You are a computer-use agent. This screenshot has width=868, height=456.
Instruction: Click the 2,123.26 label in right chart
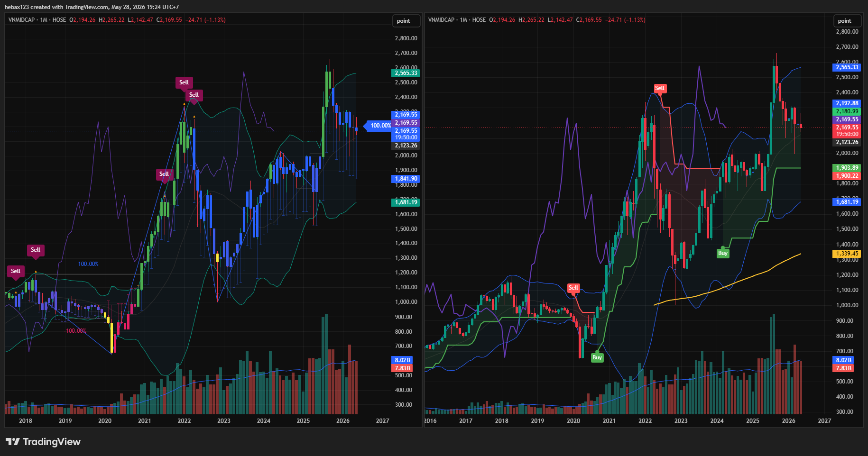(x=847, y=142)
